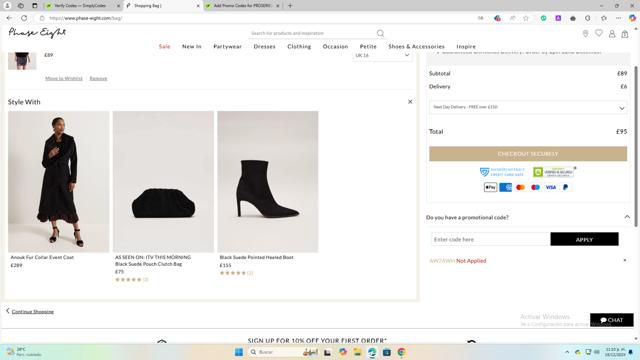640x360 pixels.
Task: Open File Explorer from the taskbar
Action: click(358, 352)
